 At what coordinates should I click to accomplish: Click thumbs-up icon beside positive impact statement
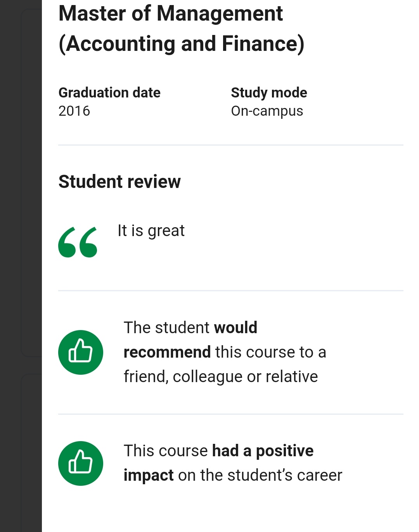(81, 463)
